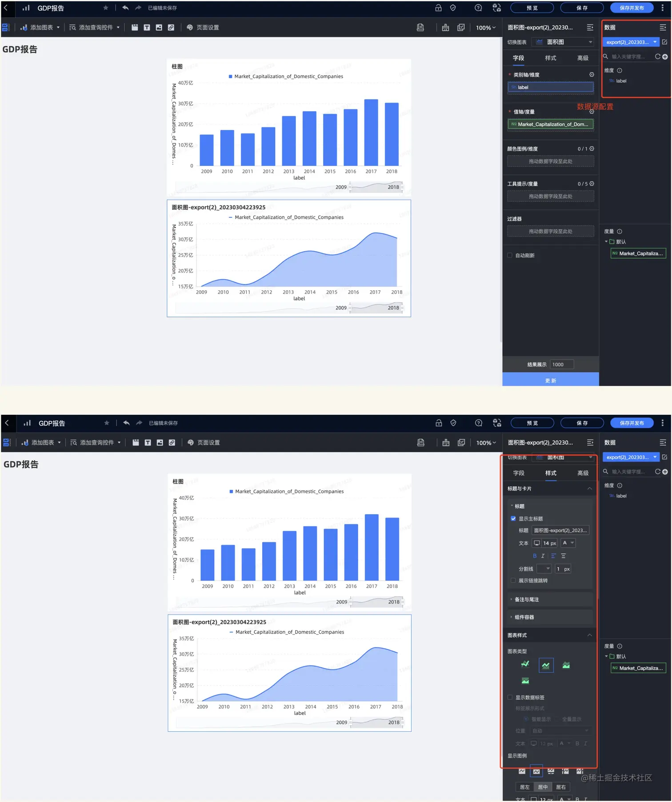672x802 pixels.
Task: Select the fourth filled area chart type icon under 图表类型
Action: (x=525, y=681)
